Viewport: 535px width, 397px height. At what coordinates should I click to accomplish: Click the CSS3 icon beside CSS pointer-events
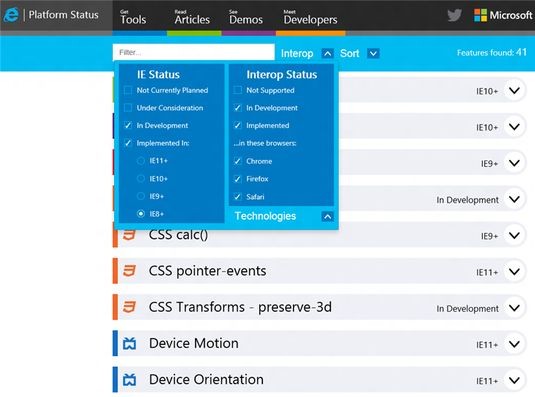pyautogui.click(x=129, y=271)
